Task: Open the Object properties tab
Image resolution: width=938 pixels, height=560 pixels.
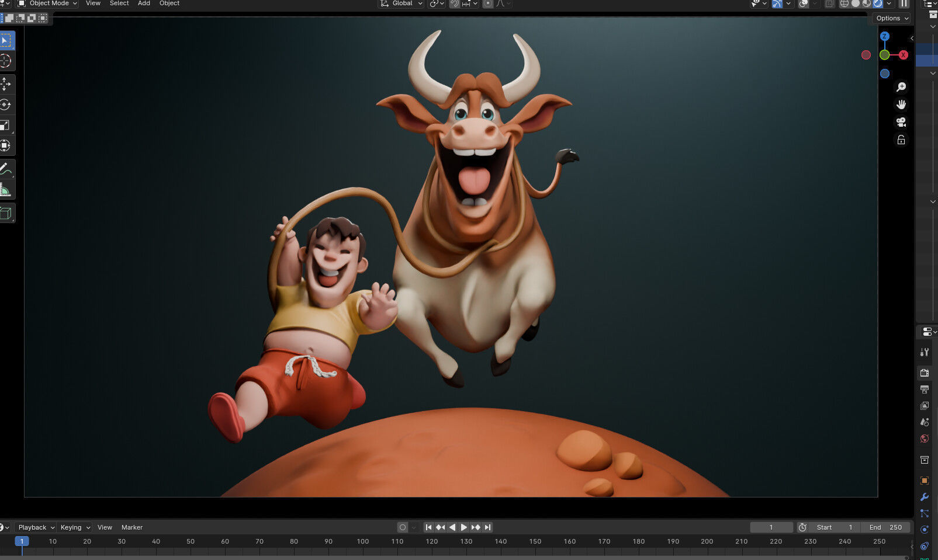Action: click(x=925, y=481)
